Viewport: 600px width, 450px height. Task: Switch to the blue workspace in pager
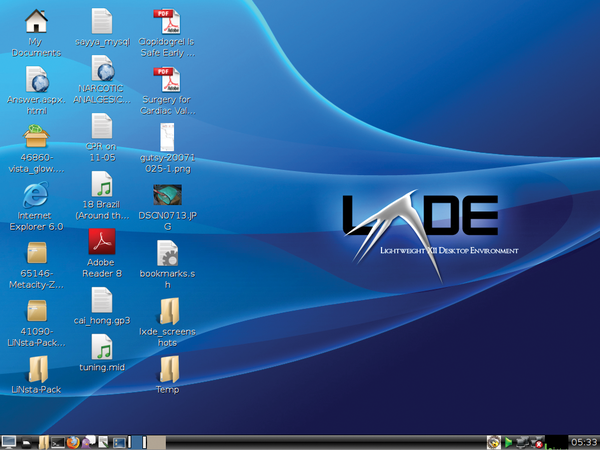tap(137, 442)
